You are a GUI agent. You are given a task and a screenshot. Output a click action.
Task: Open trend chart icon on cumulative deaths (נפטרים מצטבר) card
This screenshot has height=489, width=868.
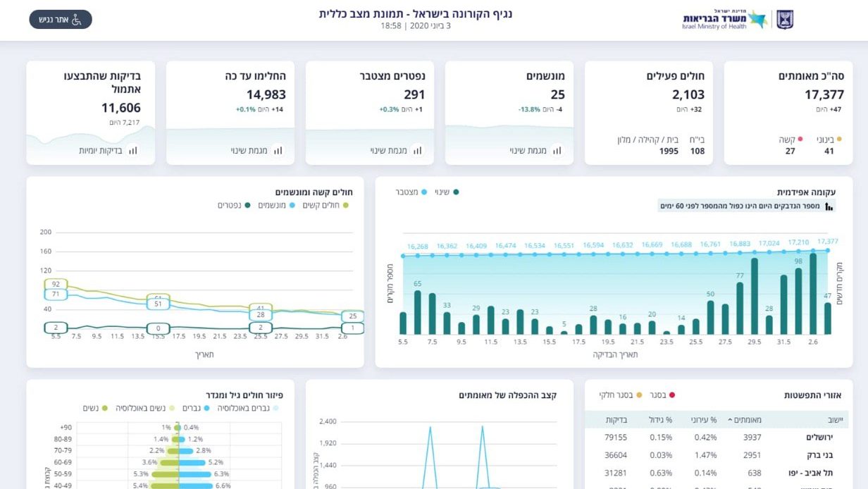pyautogui.click(x=418, y=150)
